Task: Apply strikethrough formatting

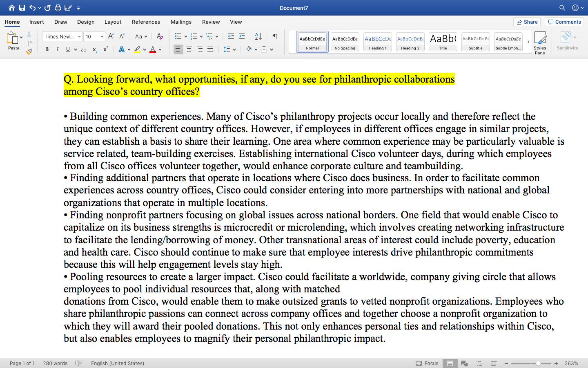Action: coord(83,49)
